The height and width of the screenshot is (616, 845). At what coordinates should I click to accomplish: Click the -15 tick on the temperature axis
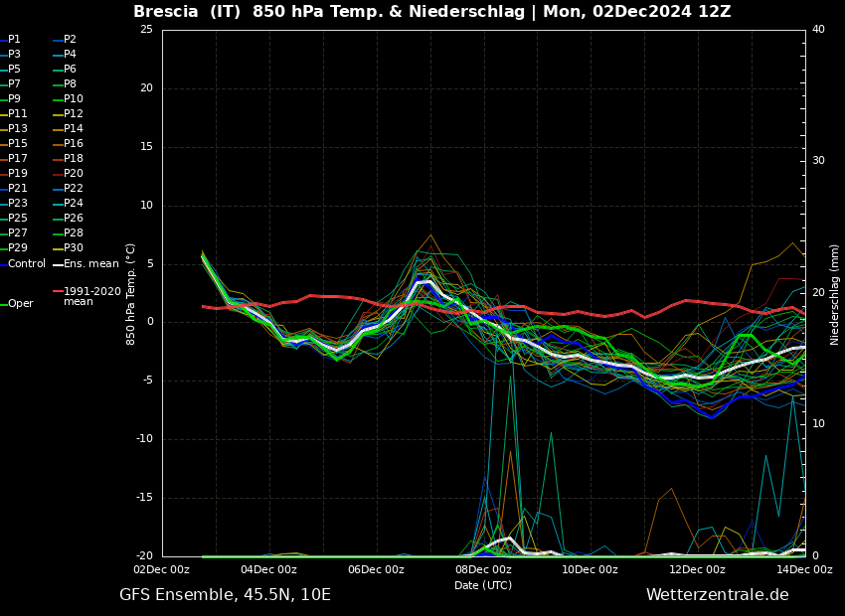click(144, 498)
